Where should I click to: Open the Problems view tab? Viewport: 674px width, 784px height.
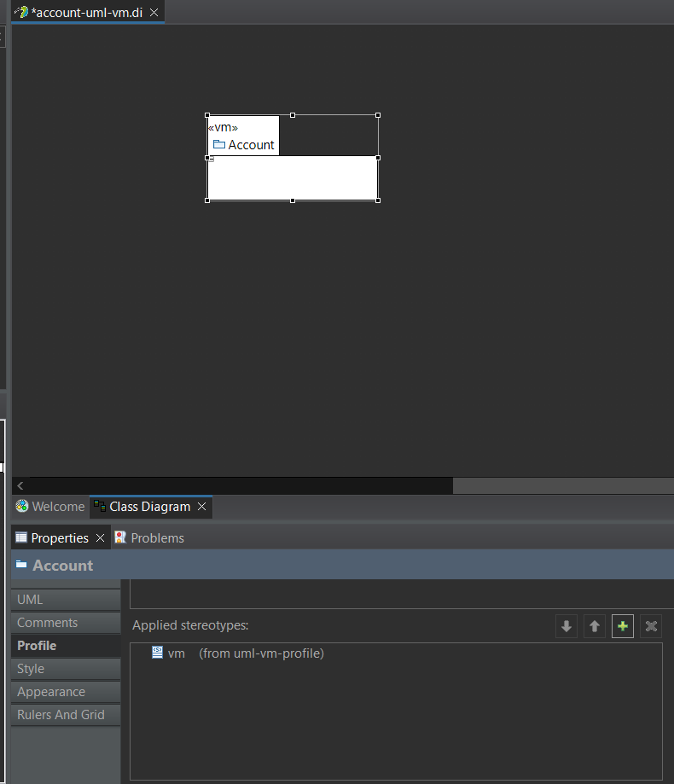[149, 538]
